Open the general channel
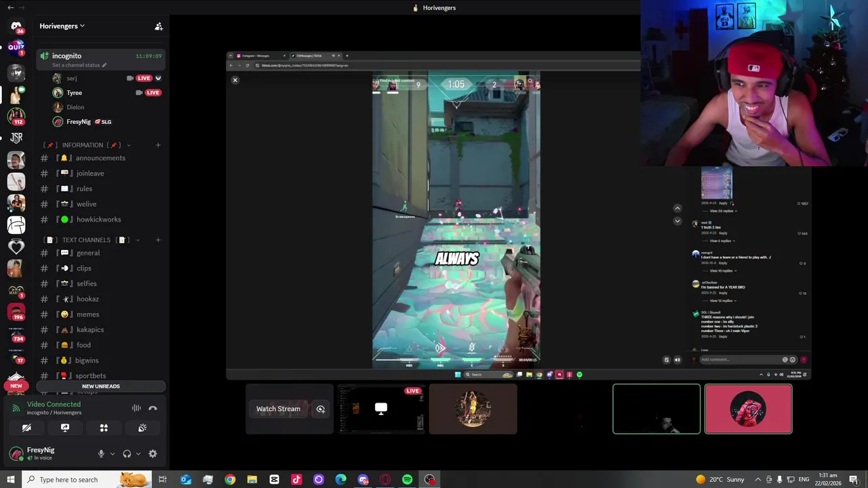Viewport: 868px width, 488px height. tap(100, 253)
